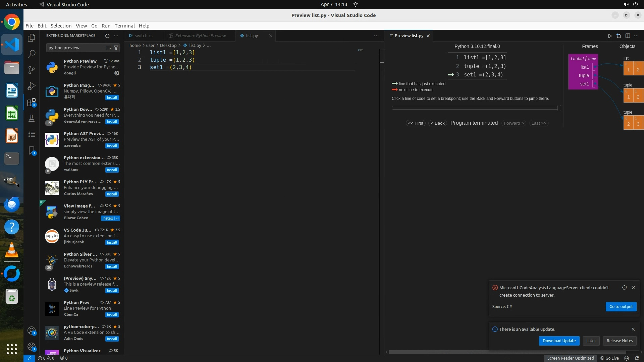Open the Run and Debug view

point(32,86)
